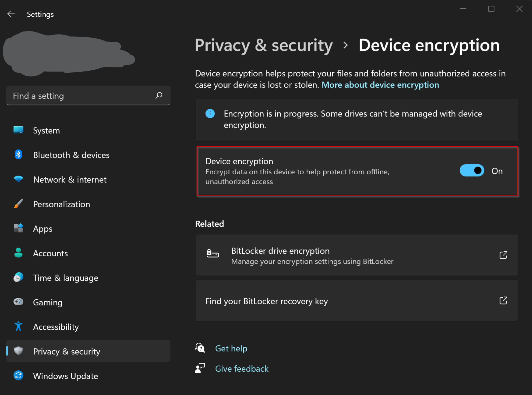
Task: Click the 'Device encryption' page title
Action: 429,46
